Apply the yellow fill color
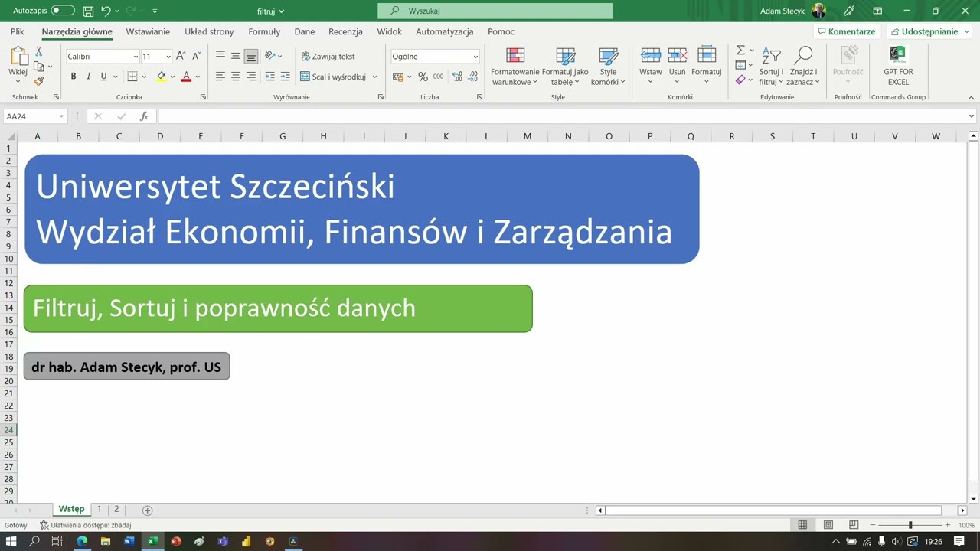 pyautogui.click(x=161, y=77)
